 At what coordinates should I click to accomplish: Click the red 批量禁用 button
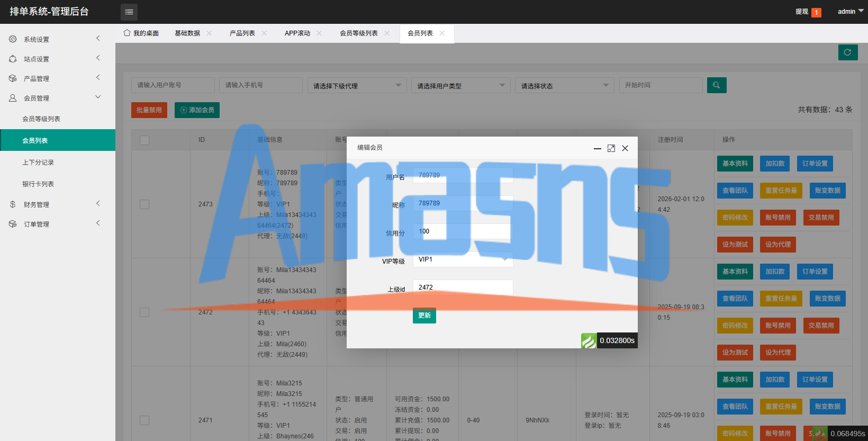149,110
